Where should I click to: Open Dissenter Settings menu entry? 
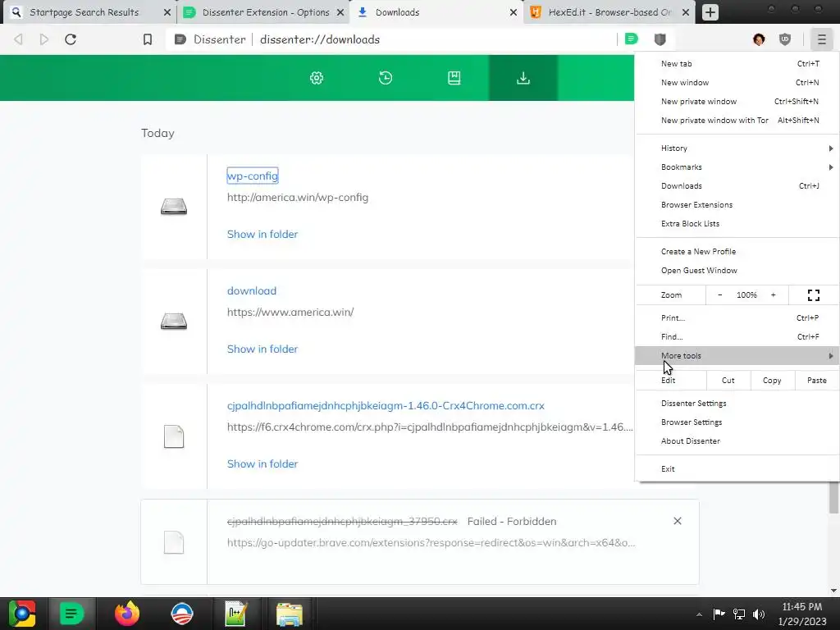[x=737, y=404]
